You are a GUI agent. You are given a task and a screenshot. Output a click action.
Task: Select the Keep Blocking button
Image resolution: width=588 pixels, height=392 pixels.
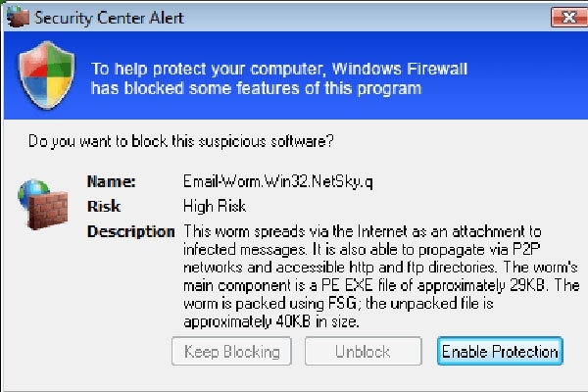pyautogui.click(x=231, y=351)
